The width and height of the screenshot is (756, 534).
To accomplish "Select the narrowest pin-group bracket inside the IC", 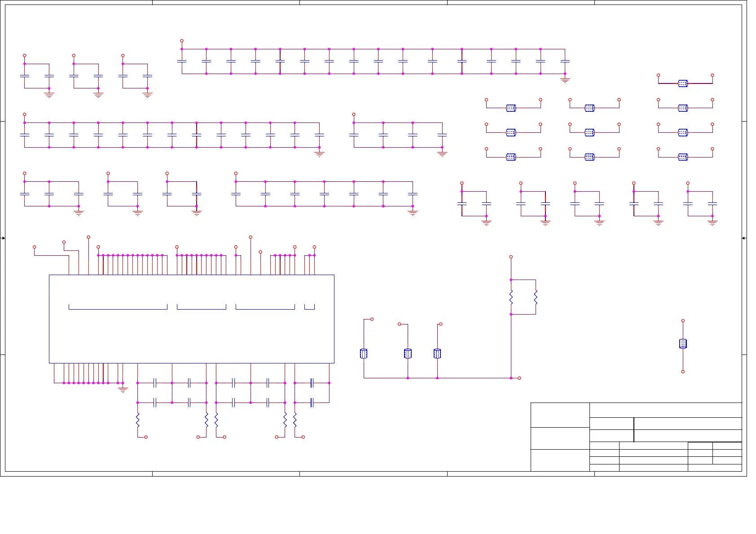I will (x=309, y=307).
